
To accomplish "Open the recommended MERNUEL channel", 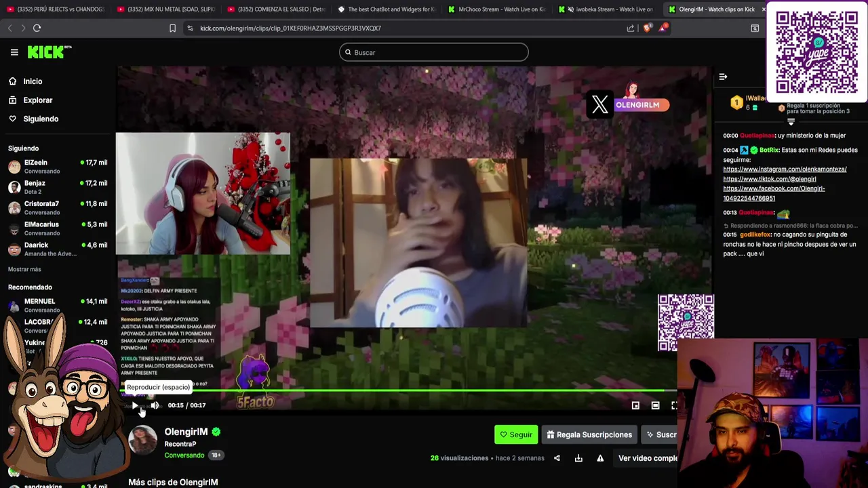I will click(58, 305).
